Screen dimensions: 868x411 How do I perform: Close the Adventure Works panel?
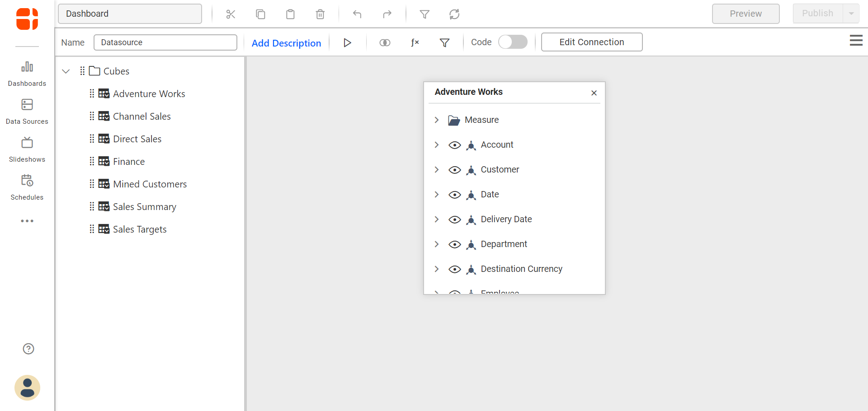point(594,93)
